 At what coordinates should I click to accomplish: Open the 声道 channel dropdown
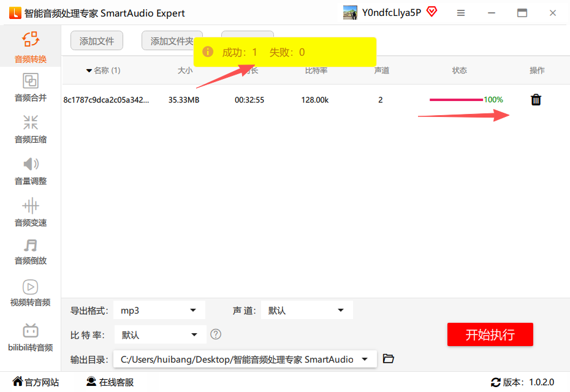pos(306,311)
